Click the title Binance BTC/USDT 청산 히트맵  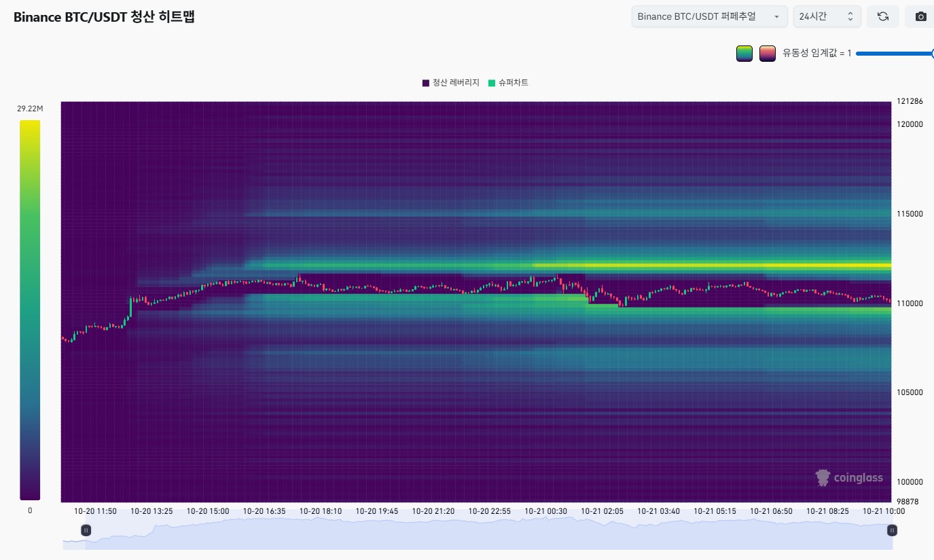(x=104, y=18)
